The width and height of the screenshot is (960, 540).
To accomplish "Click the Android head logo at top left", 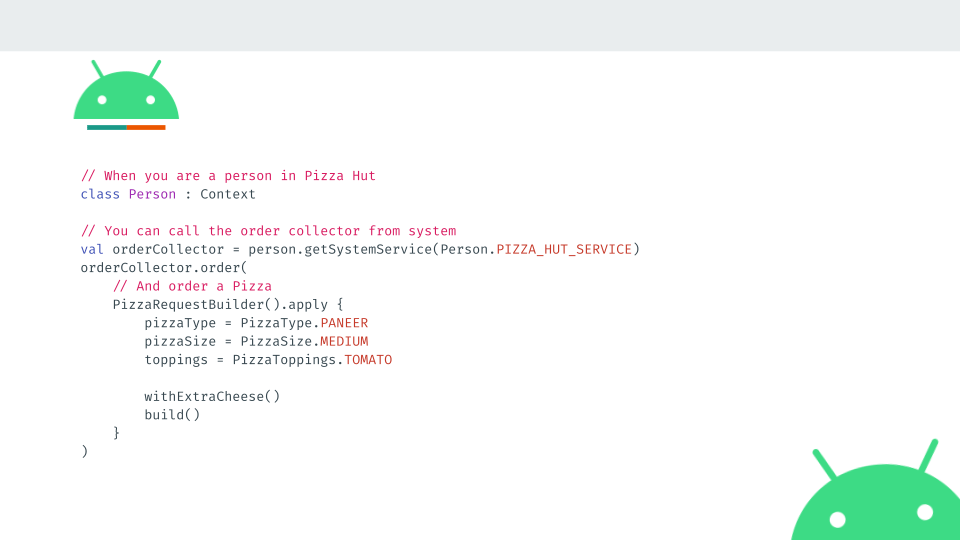I will (126, 90).
